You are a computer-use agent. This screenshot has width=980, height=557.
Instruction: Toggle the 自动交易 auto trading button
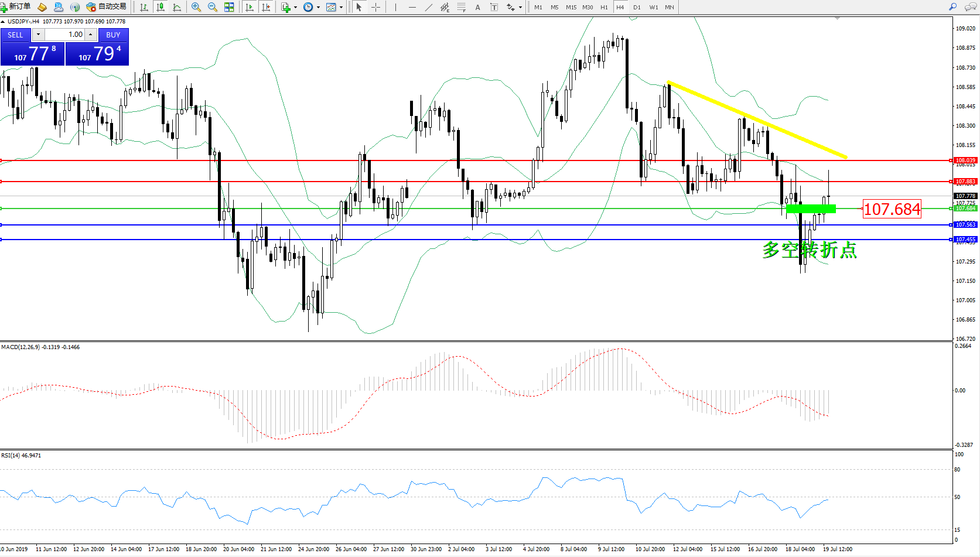(107, 7)
